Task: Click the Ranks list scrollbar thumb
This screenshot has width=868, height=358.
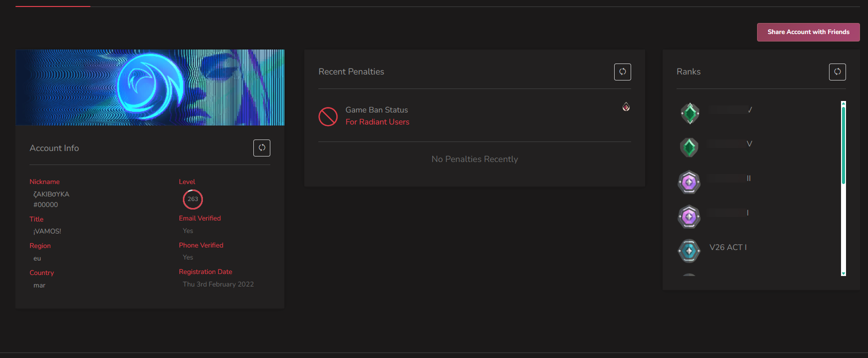Action: pyautogui.click(x=844, y=145)
